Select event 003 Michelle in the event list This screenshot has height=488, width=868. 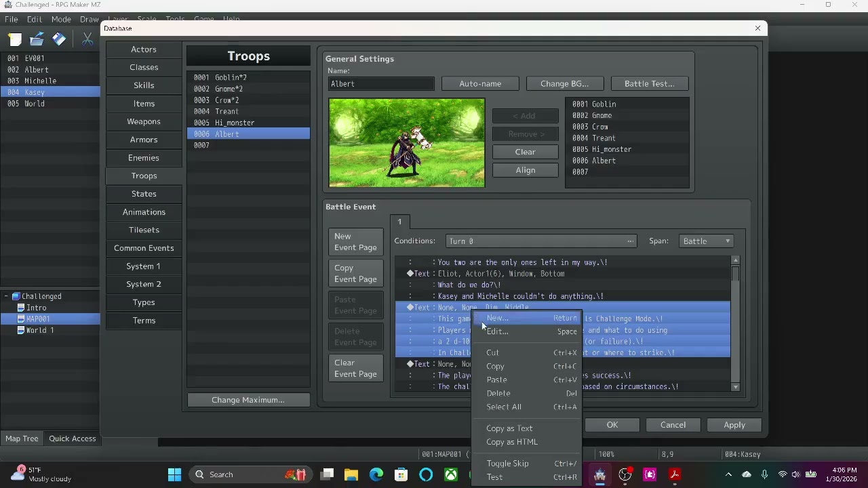pos(50,81)
